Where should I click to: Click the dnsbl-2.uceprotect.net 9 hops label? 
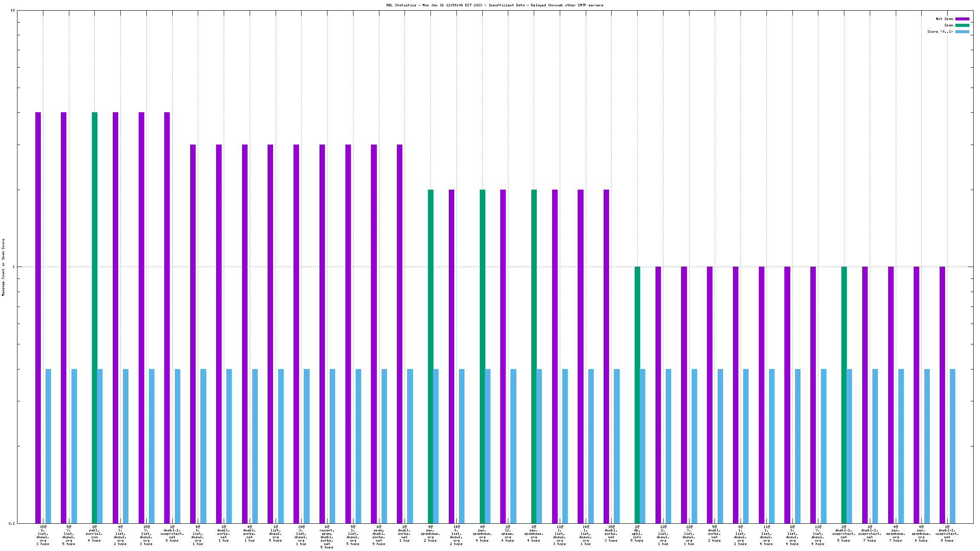(x=947, y=534)
